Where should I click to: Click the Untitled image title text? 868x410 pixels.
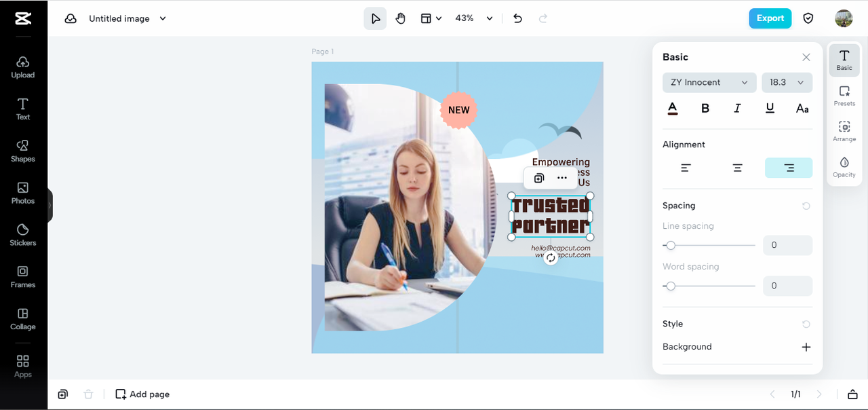(119, 18)
